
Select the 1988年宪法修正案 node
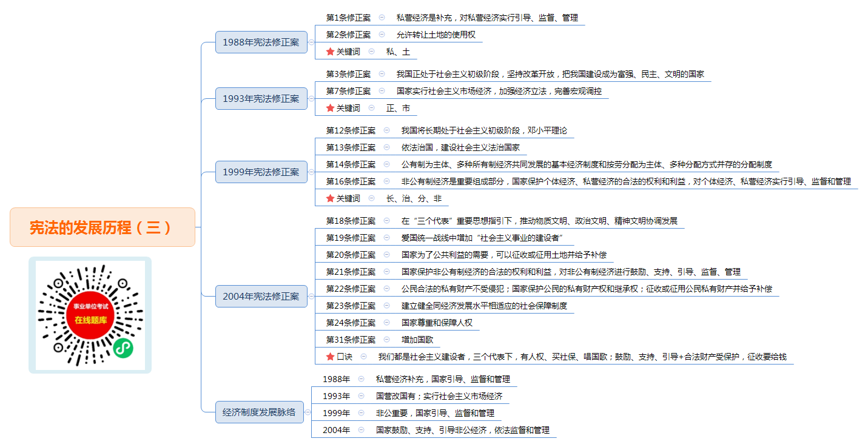(x=261, y=42)
